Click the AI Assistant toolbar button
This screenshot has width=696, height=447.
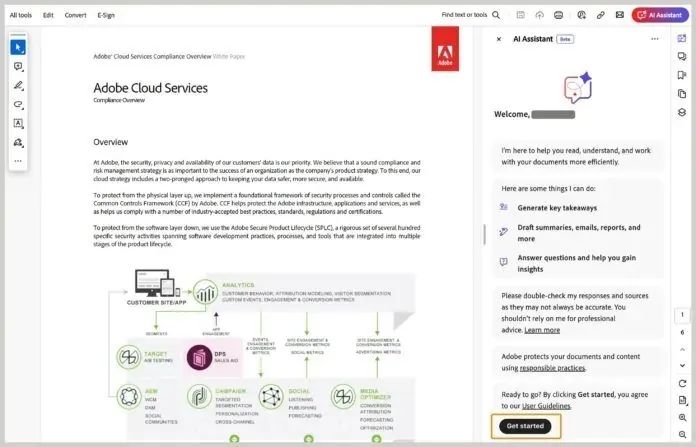[x=659, y=15]
